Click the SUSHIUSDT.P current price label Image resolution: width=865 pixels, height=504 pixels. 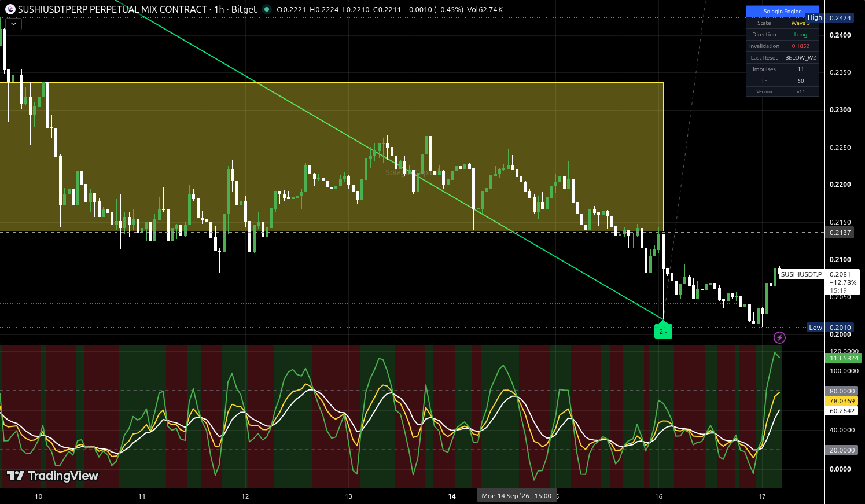(801, 274)
